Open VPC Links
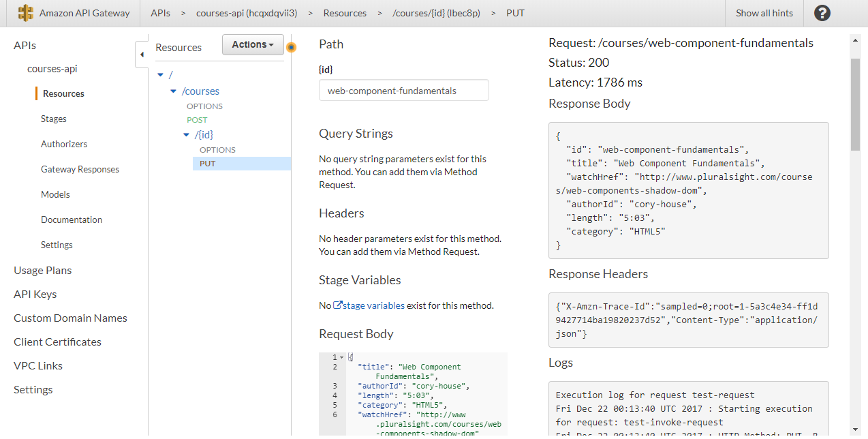 point(38,366)
